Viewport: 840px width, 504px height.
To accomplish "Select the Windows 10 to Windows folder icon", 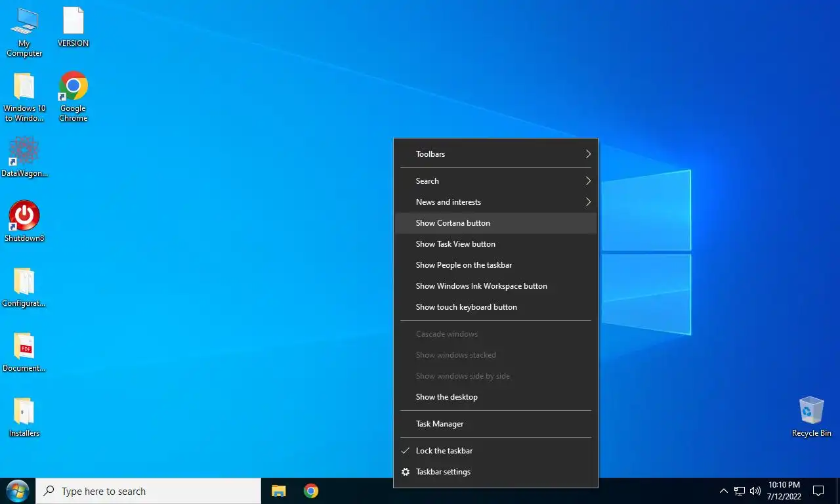I will 24,97.
